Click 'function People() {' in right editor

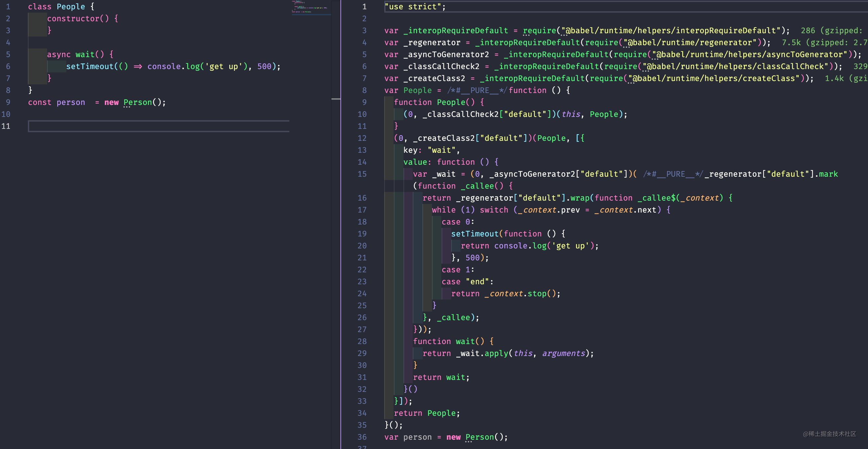click(439, 102)
